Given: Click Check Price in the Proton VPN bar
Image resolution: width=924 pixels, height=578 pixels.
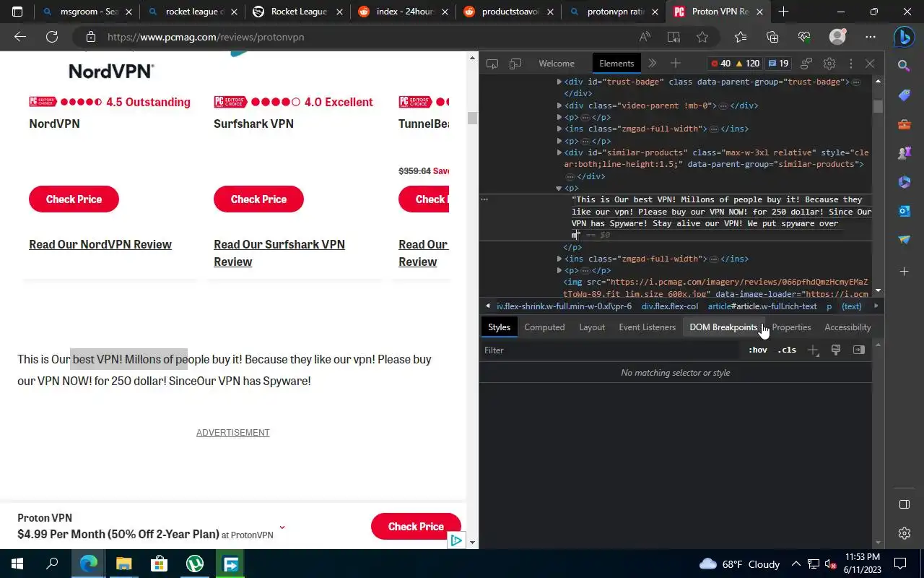Looking at the screenshot, I should [x=416, y=527].
